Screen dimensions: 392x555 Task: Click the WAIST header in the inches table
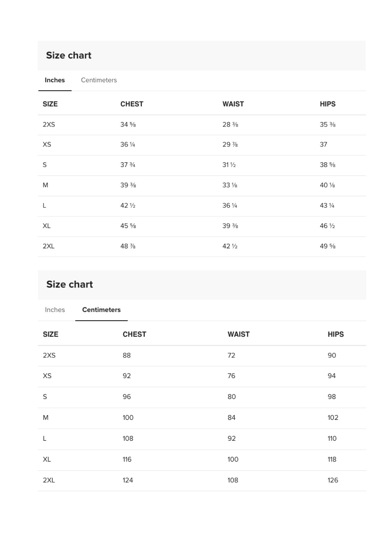pyautogui.click(x=233, y=104)
